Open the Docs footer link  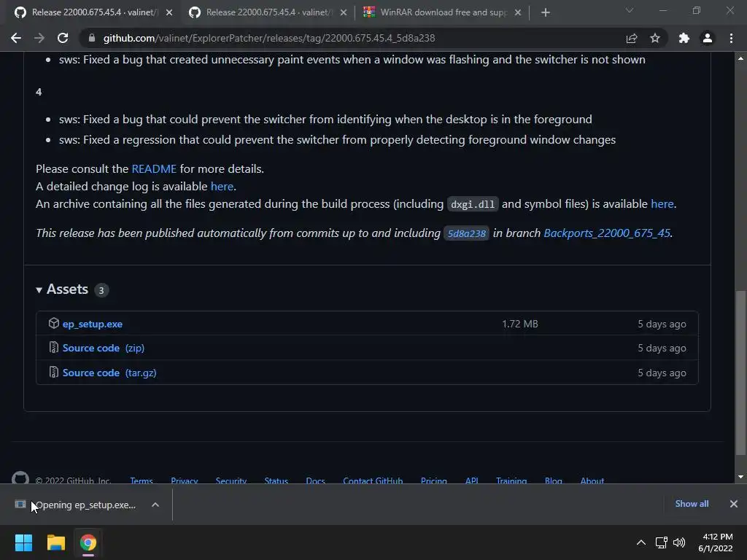[315, 480]
